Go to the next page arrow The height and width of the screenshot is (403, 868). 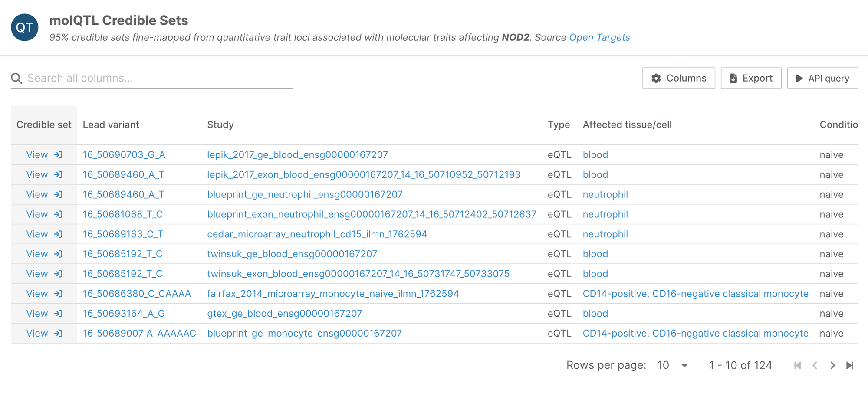[832, 366]
